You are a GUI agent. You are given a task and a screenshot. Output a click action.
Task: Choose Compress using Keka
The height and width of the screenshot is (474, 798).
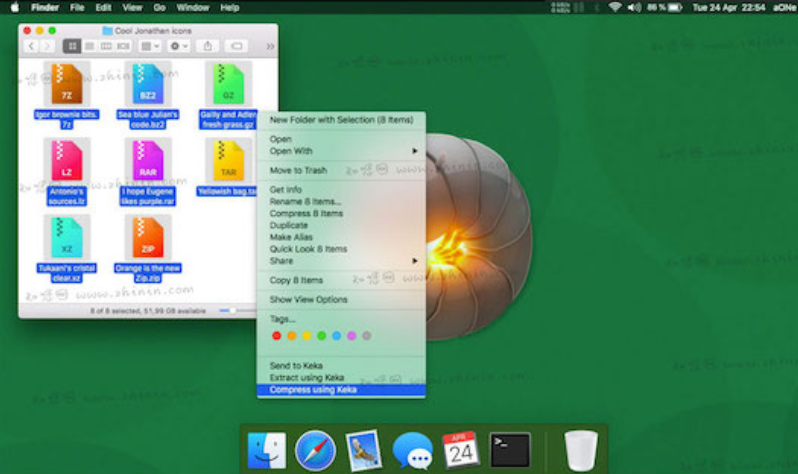(313, 389)
